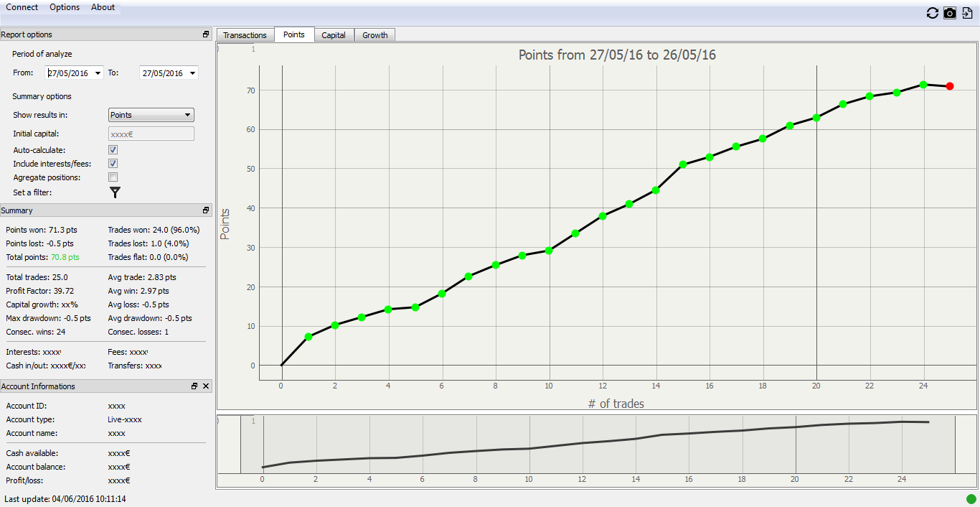Screen dimensions: 980x507
Task: Click the chart title Points from 27/05/16
Action: (617, 55)
